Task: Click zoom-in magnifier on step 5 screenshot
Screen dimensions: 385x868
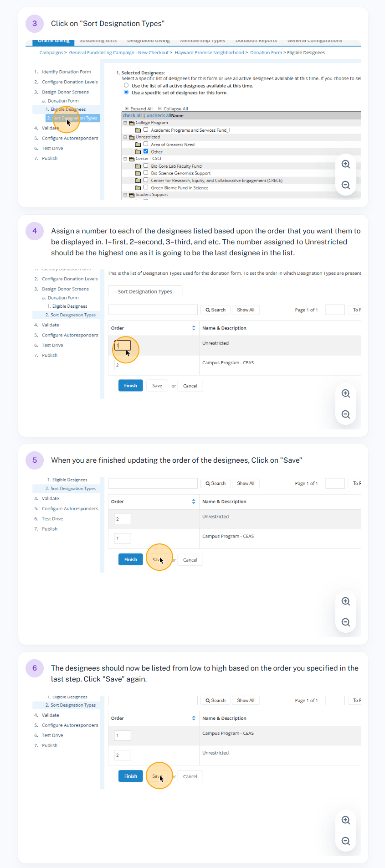Action: (346, 601)
